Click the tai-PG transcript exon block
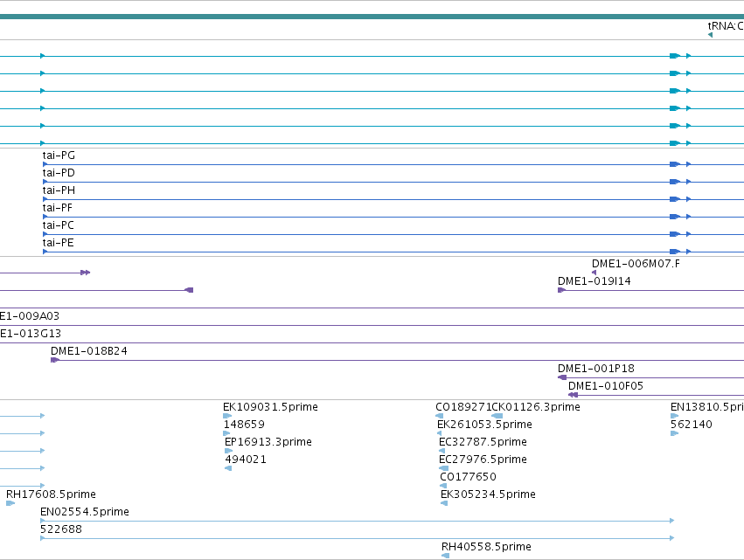Image resolution: width=744 pixels, height=560 pixels. point(675,164)
